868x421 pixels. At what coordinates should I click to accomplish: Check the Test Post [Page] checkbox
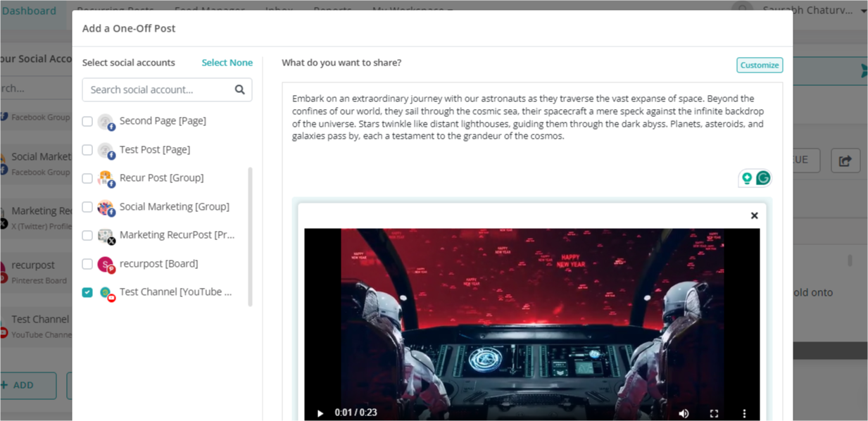tap(87, 150)
